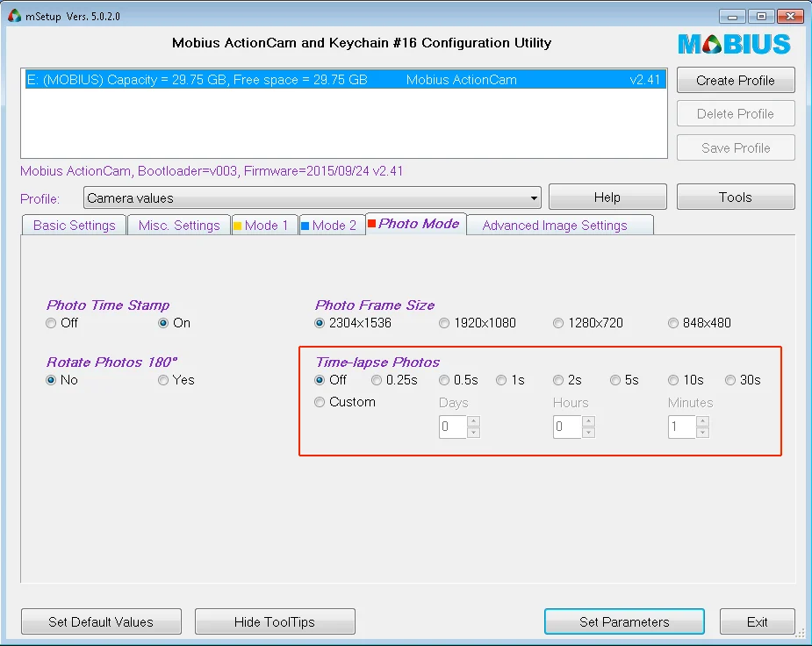
Task: Set time-lapse interval to 10s
Action: 672,380
